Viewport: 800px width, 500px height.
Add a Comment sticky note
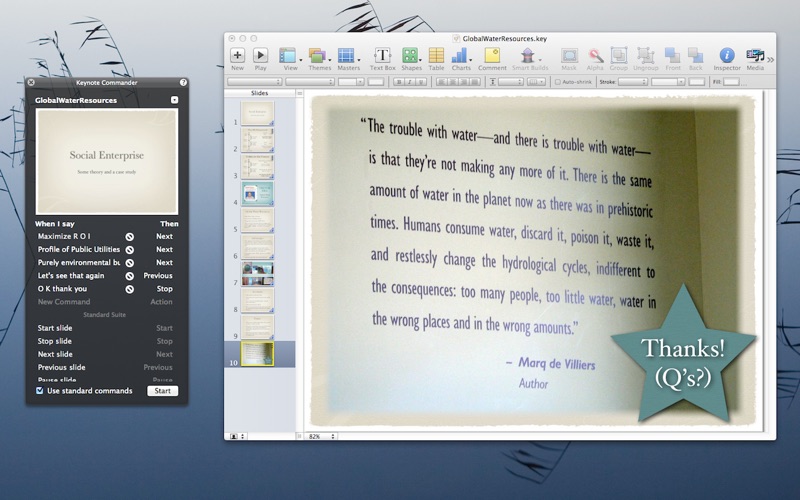click(492, 55)
